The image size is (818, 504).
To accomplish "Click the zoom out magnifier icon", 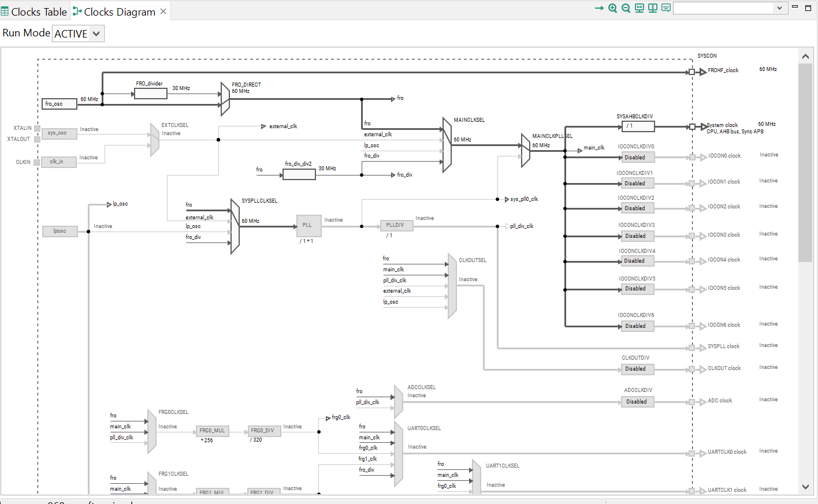I will (x=626, y=8).
